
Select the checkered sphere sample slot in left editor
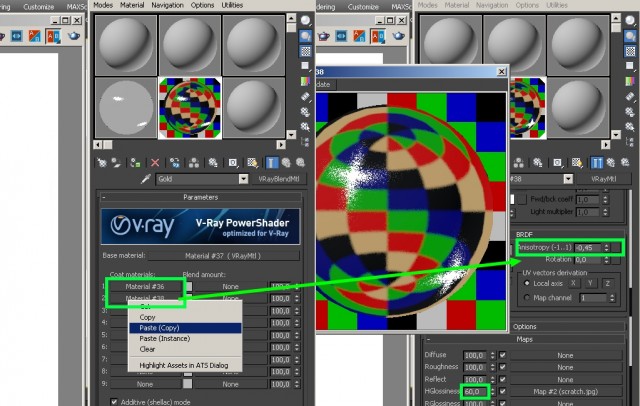click(x=190, y=108)
